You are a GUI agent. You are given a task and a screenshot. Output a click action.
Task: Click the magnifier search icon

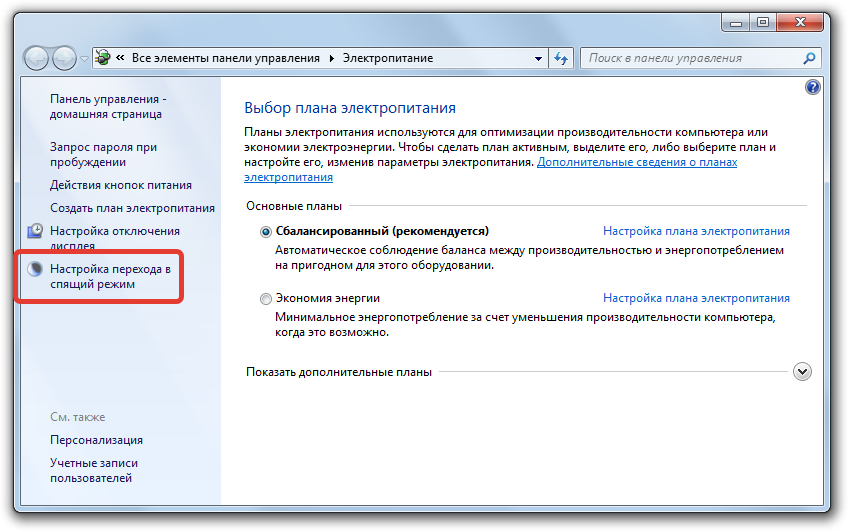809,58
